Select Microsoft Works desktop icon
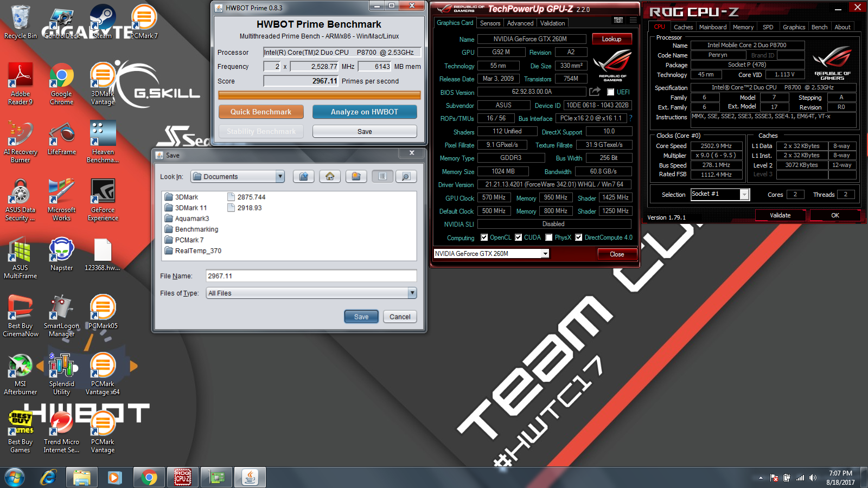Viewport: 868px width, 488px height. click(61, 200)
